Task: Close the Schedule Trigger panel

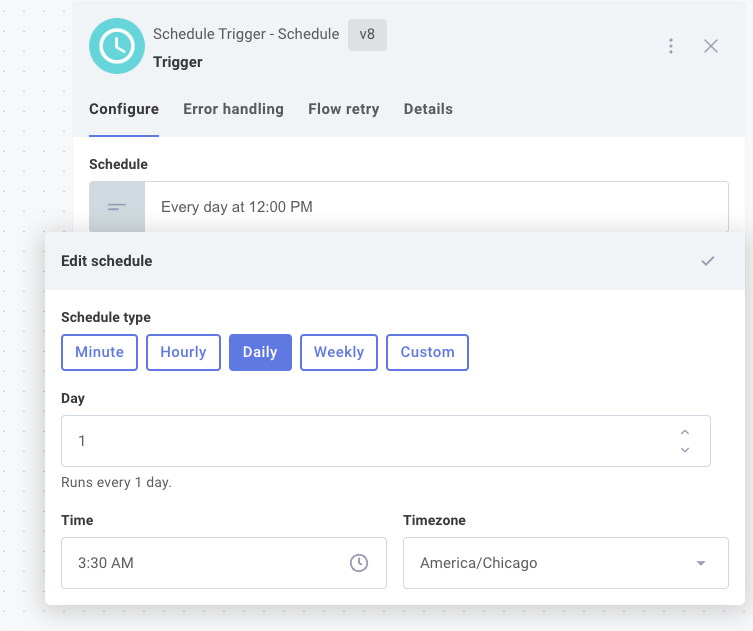Action: point(711,46)
